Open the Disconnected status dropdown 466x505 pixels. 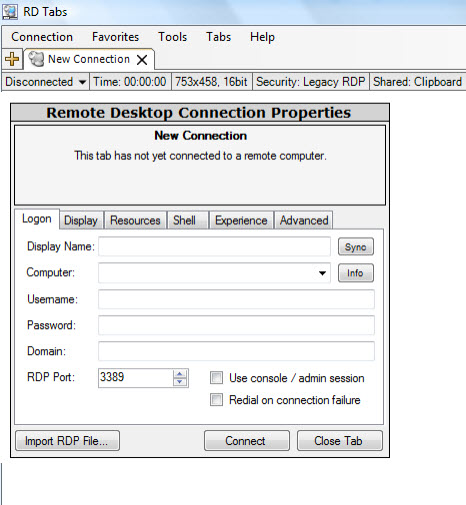[x=82, y=82]
